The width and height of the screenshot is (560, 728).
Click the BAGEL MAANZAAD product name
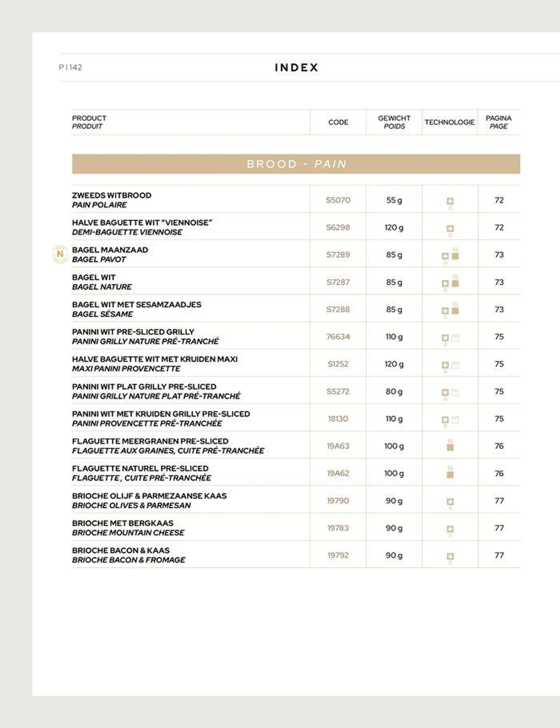[x=110, y=250]
